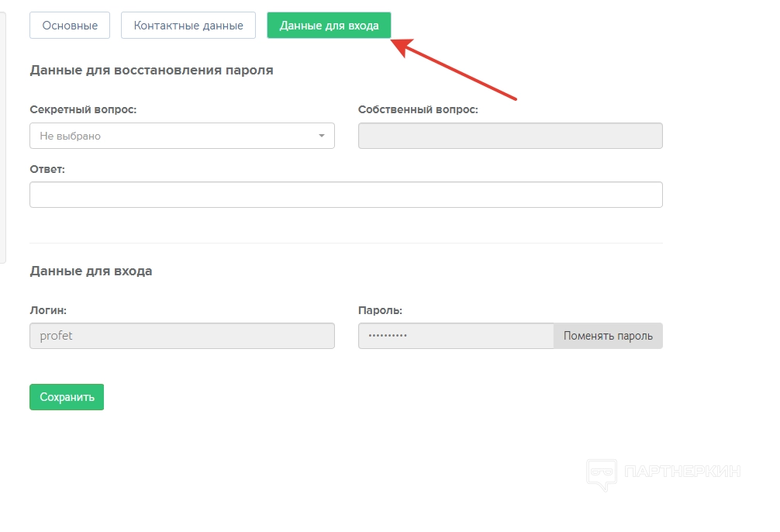Click the green Сохранить button
This screenshot has width=780, height=532.
coord(67,397)
